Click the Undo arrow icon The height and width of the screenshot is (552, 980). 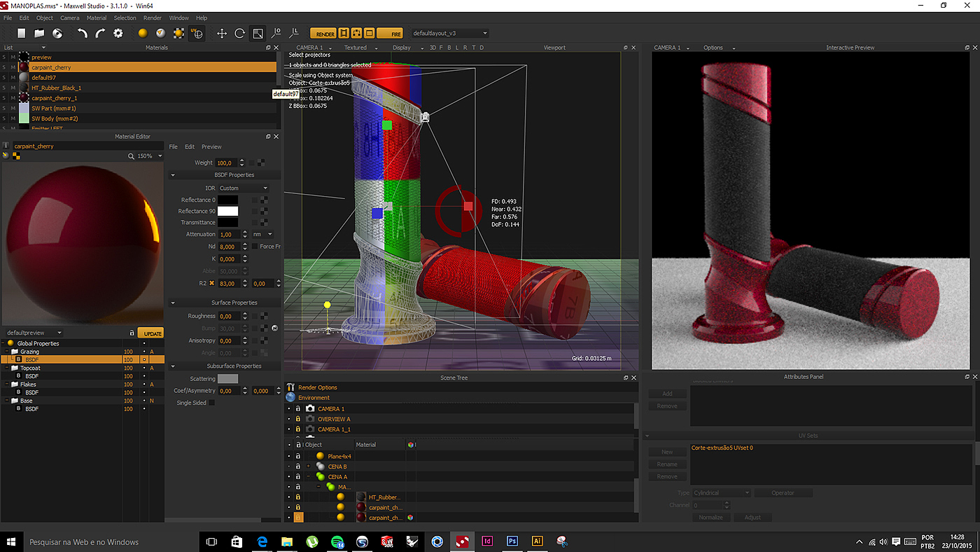click(83, 34)
